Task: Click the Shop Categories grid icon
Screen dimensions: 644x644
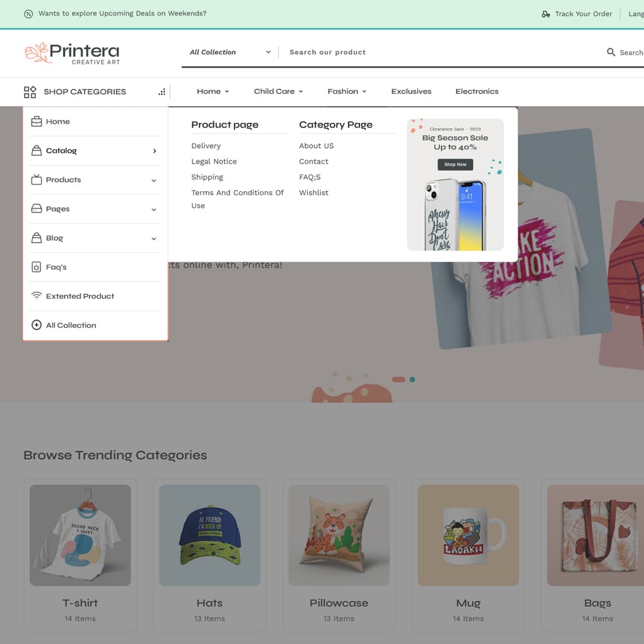Action: point(30,92)
